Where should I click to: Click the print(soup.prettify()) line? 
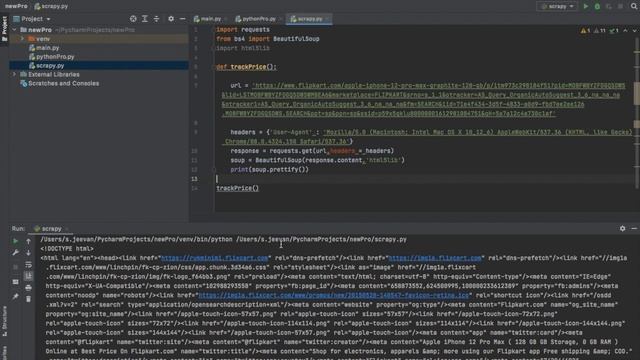pos(269,169)
